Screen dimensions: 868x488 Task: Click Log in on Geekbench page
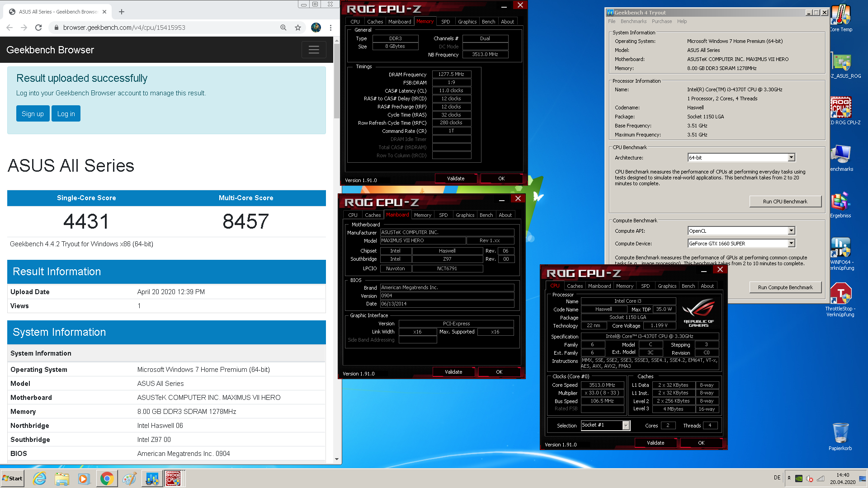coord(66,114)
